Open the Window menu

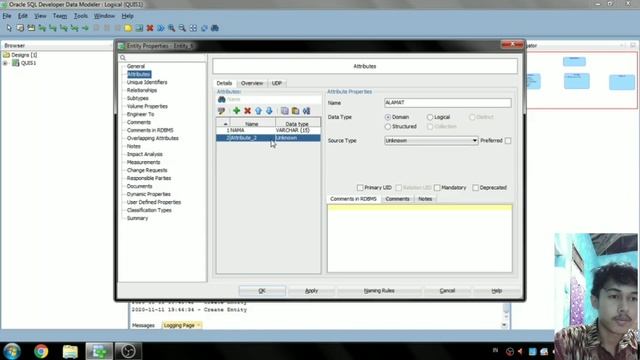pyautogui.click(x=104, y=16)
